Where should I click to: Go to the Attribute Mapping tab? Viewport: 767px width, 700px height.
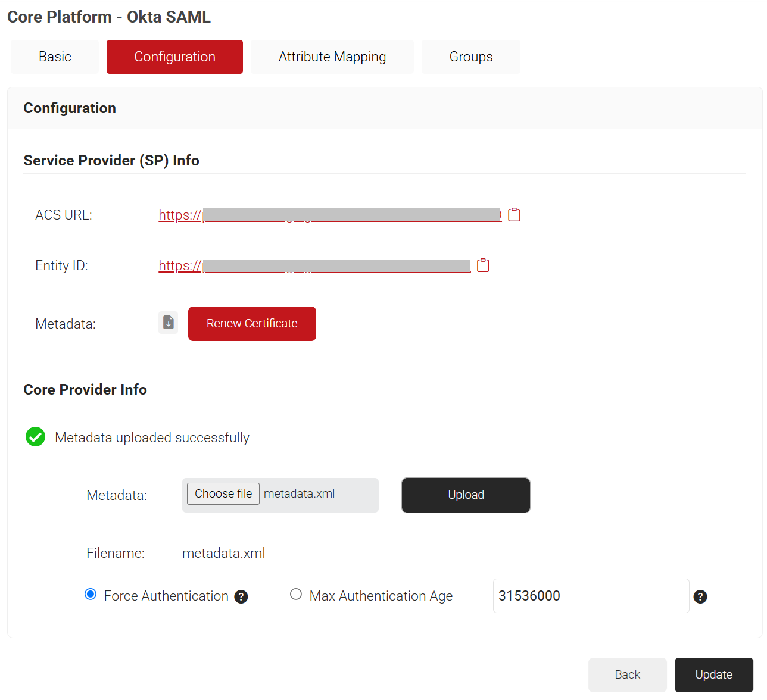tap(332, 57)
